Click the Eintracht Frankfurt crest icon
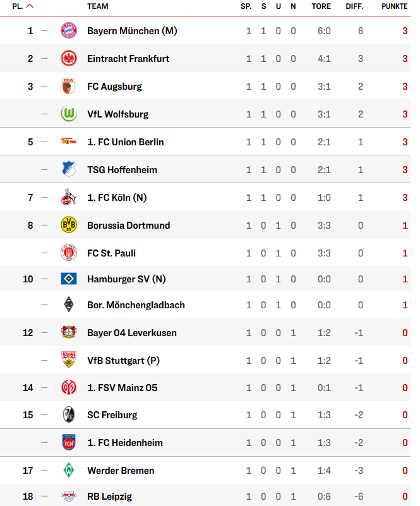Viewport: 420px width, 506px height. (x=69, y=58)
